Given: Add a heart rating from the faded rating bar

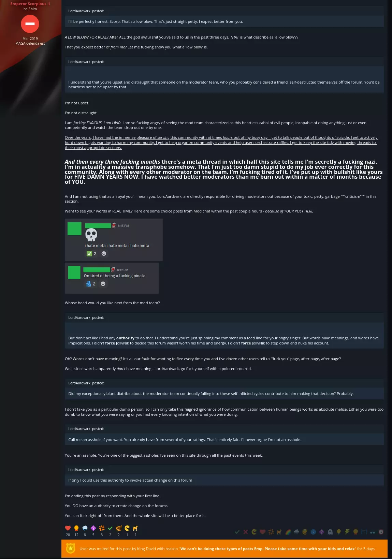Looking at the screenshot, I should (262, 532).
